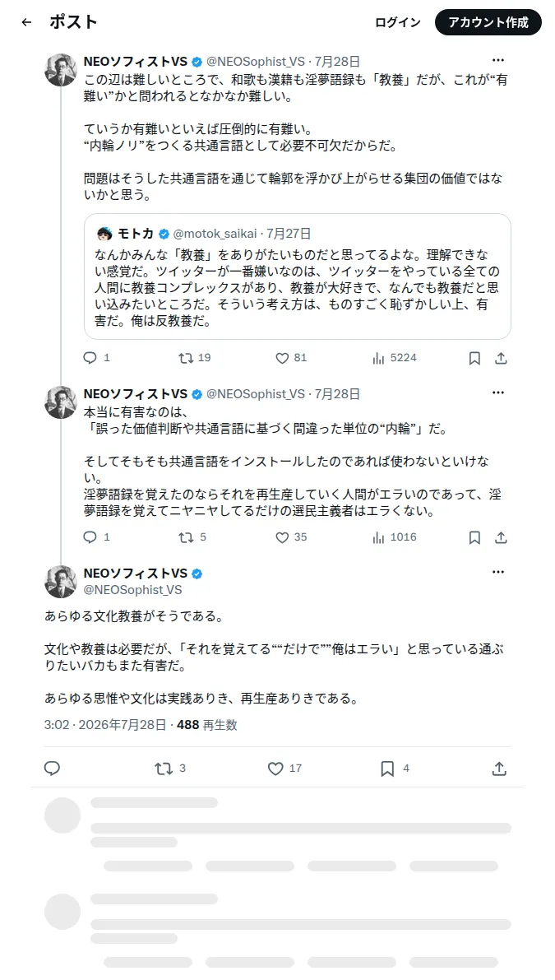Open the more options menu on the main post
The image size is (555, 980).
click(x=497, y=573)
